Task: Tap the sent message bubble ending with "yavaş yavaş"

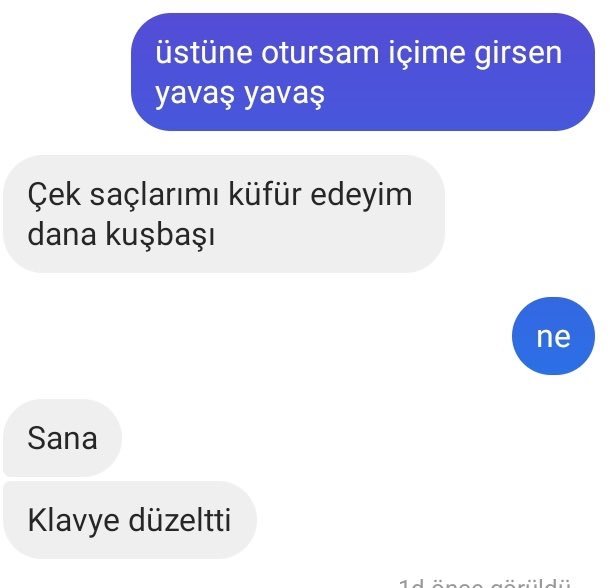Action: 363,72
